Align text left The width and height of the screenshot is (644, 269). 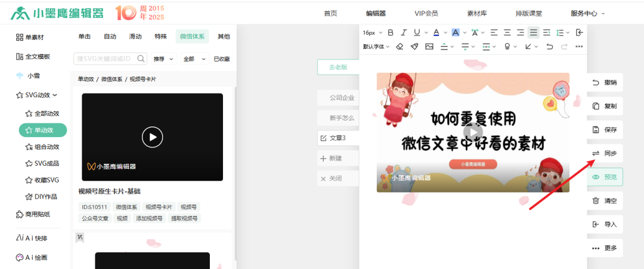tap(494, 32)
